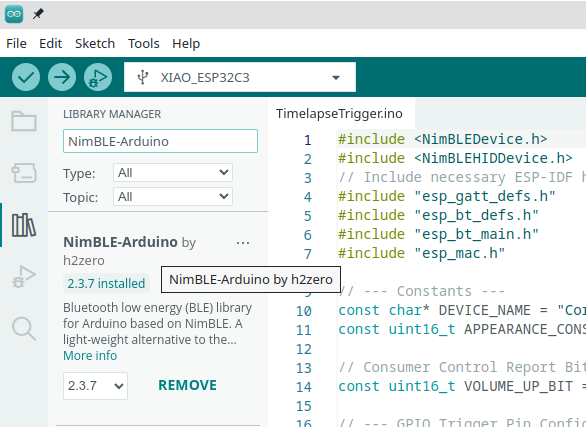This screenshot has width=586, height=427.
Task: Click the Bluetooth low energy library description
Action: pos(157,324)
